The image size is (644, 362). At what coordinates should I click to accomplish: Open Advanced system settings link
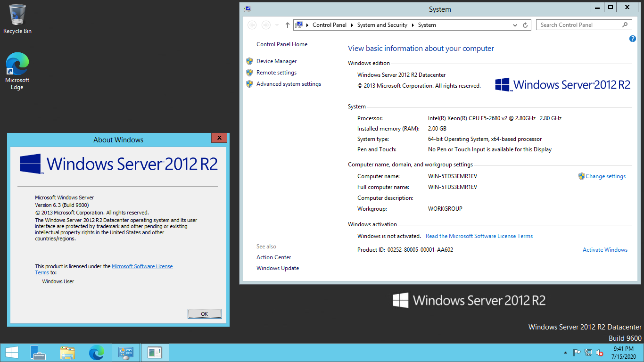(x=289, y=84)
